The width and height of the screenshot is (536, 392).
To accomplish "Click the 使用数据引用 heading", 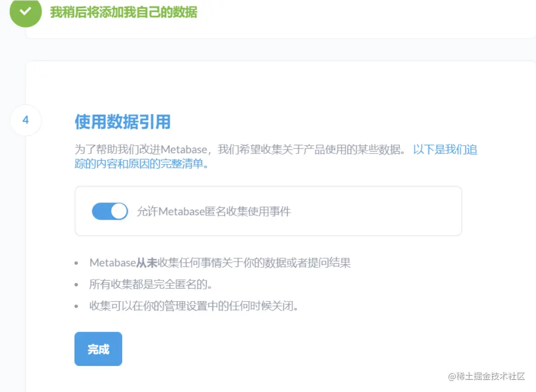I will click(x=123, y=122).
